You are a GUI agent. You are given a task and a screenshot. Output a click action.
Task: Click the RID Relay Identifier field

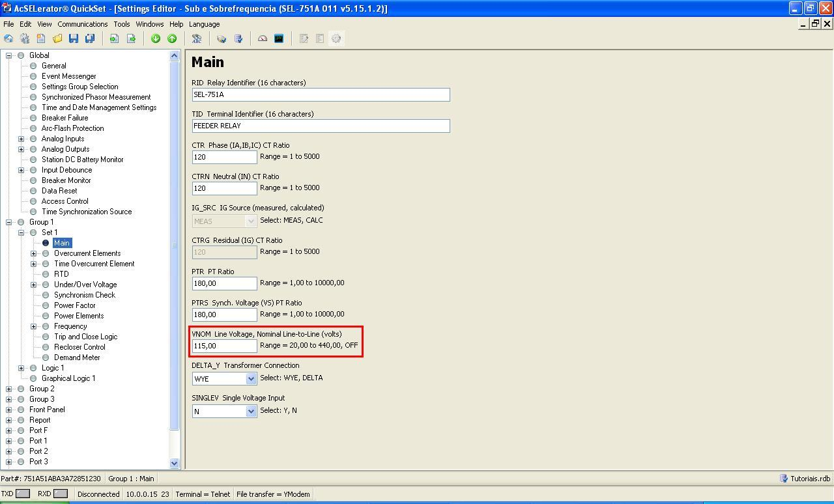click(321, 94)
